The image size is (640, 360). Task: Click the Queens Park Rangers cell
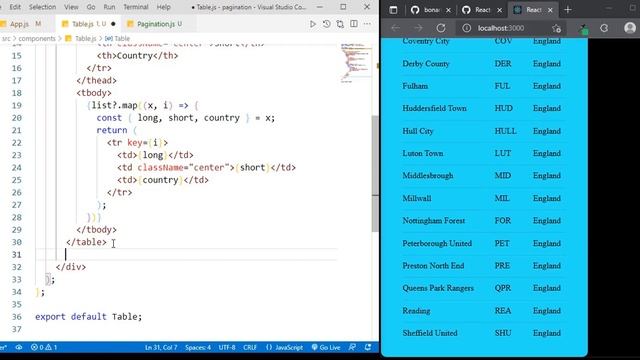(438, 288)
